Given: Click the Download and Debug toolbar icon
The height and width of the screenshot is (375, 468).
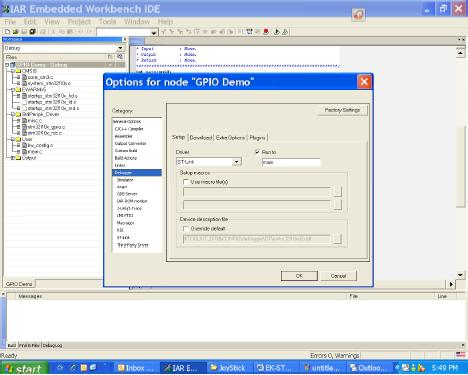Looking at the screenshot, I should pyautogui.click(x=276, y=32).
